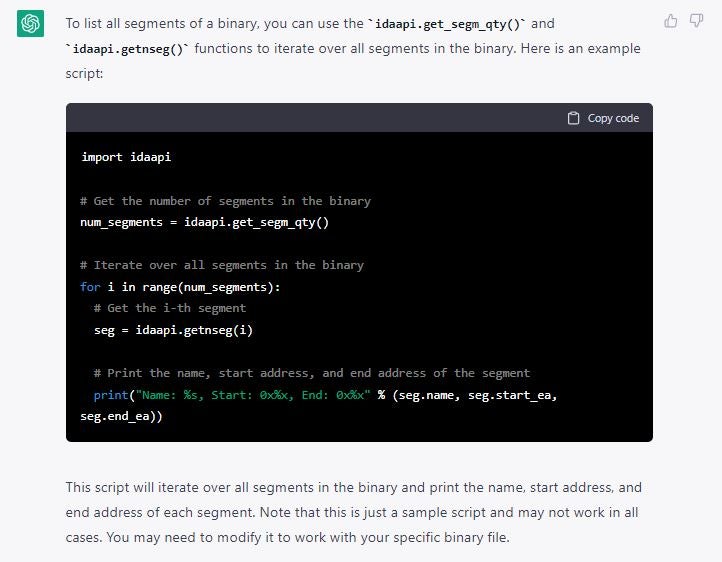Click the num_segments assignment line
This screenshot has width=722, height=562.
point(204,222)
